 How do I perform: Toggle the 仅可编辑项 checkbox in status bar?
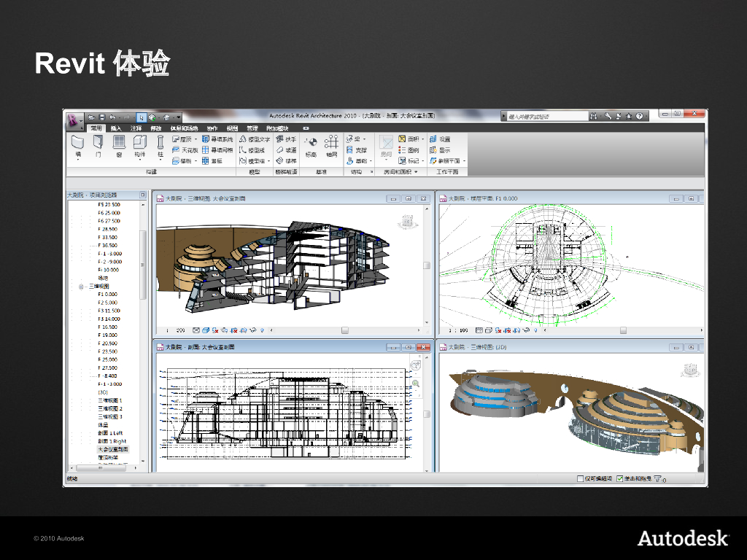coord(580,479)
